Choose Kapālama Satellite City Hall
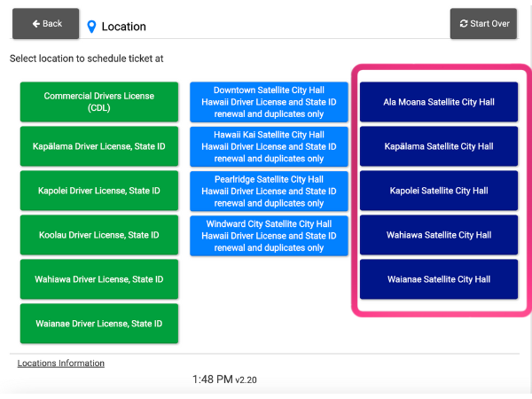The height and width of the screenshot is (399, 532). [x=439, y=146]
